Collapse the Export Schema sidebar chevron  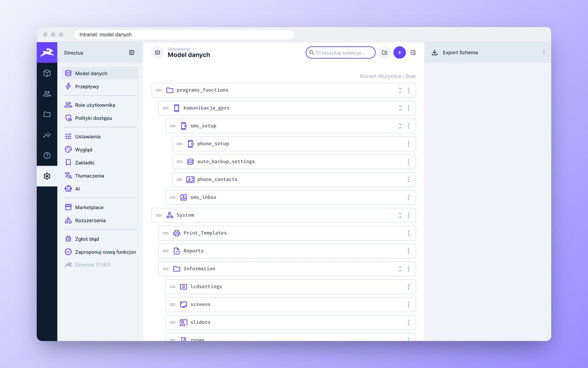pos(544,53)
